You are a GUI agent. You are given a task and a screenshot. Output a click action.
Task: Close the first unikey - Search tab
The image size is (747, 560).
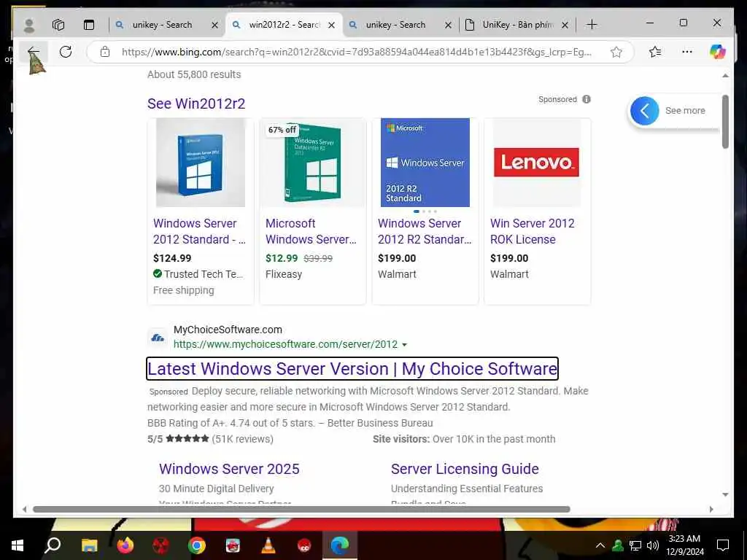(215, 26)
